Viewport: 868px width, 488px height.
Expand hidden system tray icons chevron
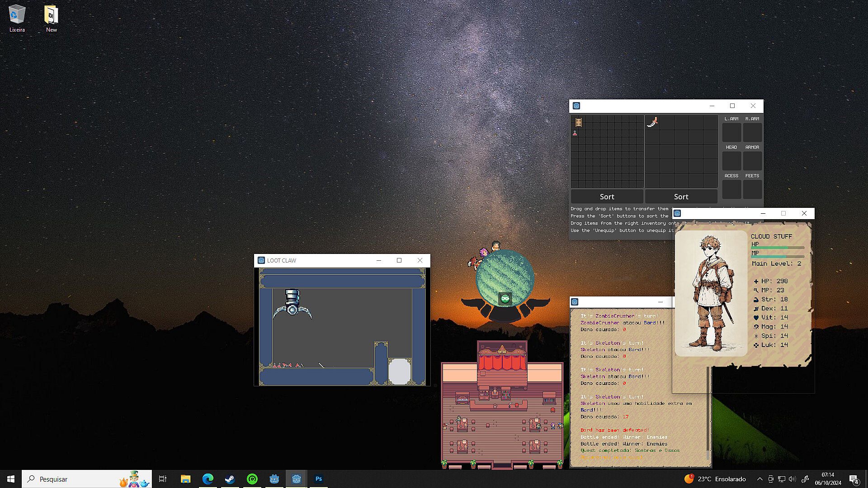click(x=759, y=479)
